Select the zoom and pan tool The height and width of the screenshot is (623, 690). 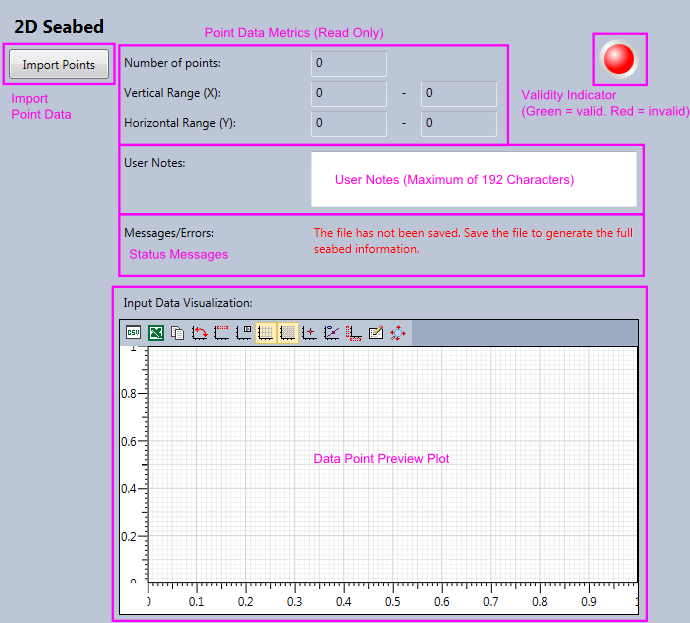pyautogui.click(x=398, y=333)
